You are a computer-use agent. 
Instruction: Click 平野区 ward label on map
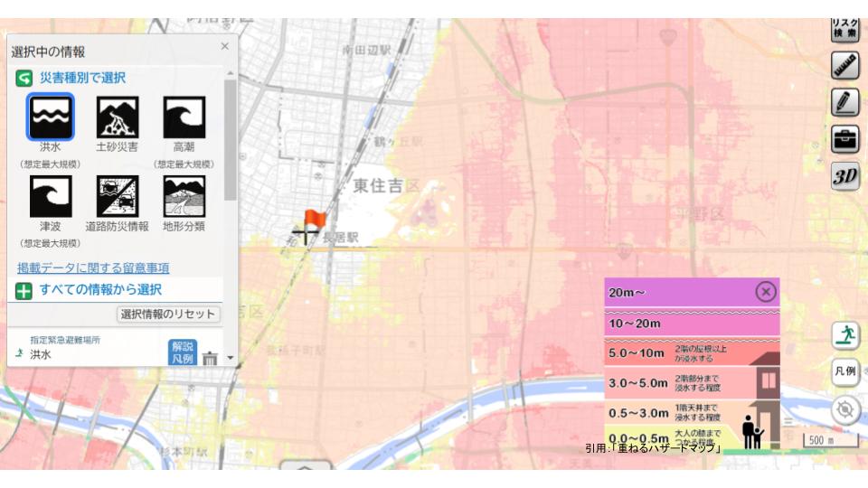(700, 213)
